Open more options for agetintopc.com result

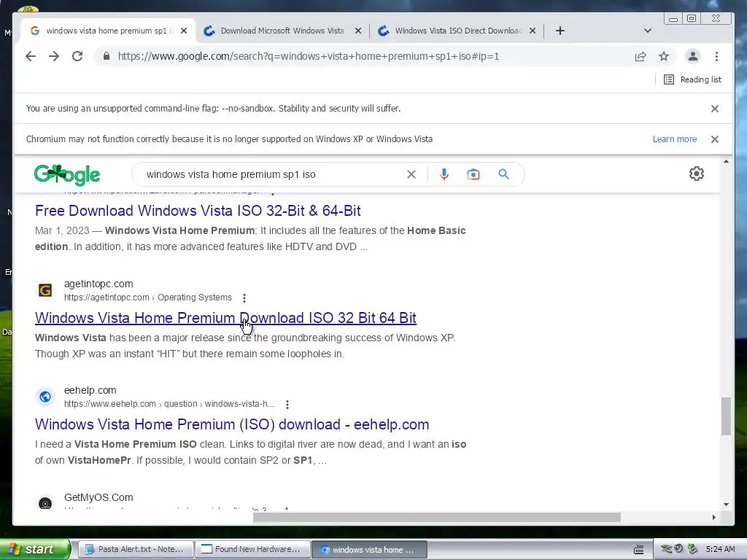(244, 297)
